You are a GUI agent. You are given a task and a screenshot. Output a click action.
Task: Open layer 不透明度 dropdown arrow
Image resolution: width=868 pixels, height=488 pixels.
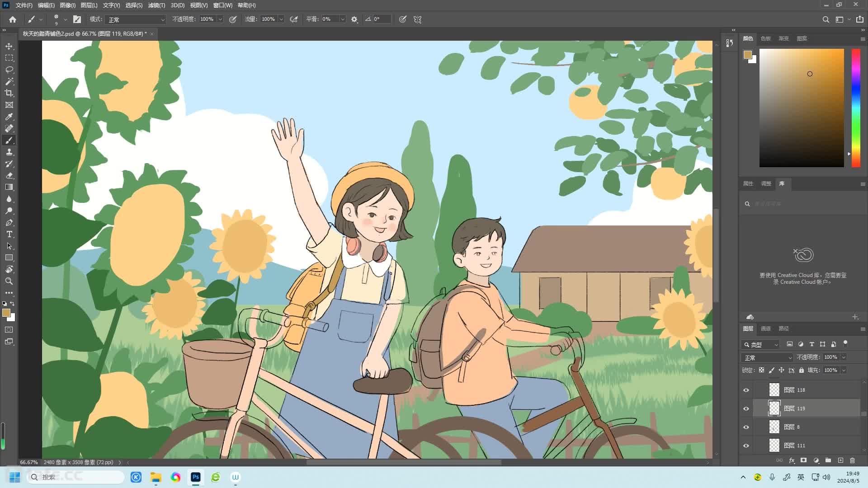844,357
